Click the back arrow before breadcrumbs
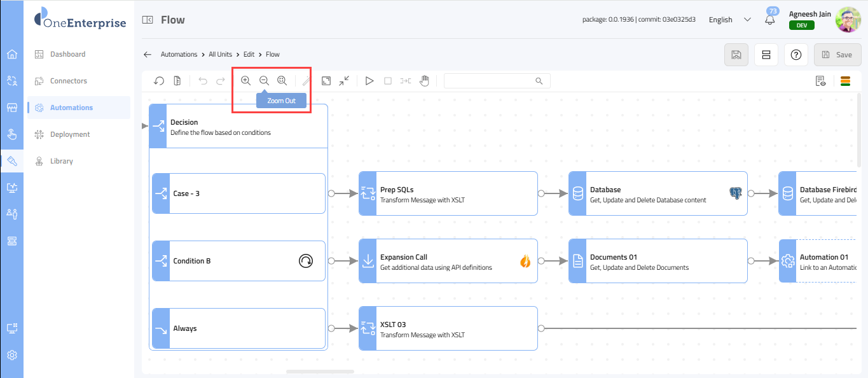The image size is (868, 378). [148, 55]
